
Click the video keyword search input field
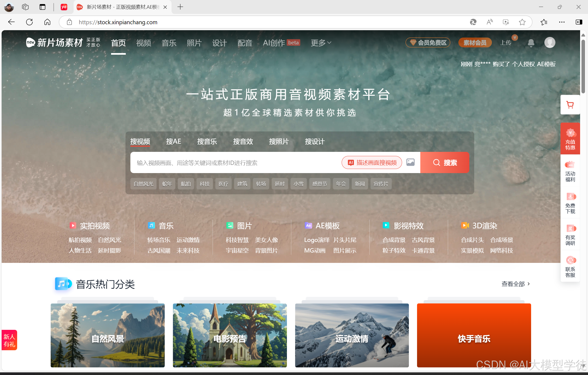pyautogui.click(x=234, y=163)
